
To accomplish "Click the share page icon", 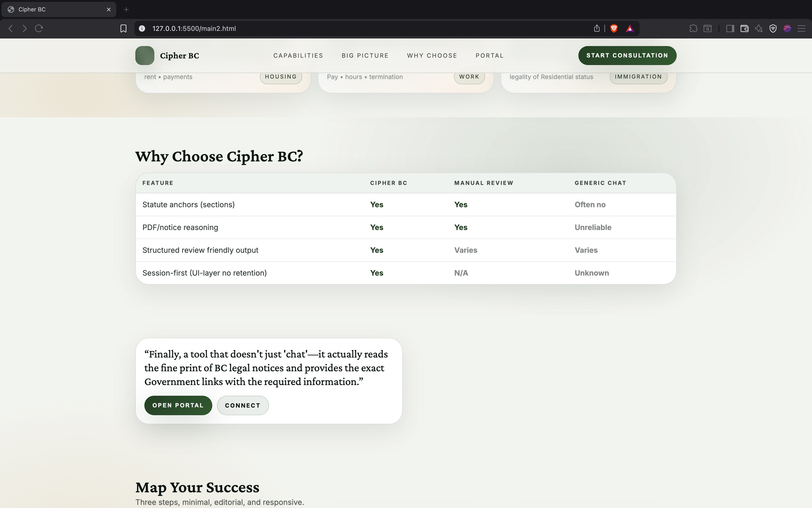I will click(x=597, y=28).
